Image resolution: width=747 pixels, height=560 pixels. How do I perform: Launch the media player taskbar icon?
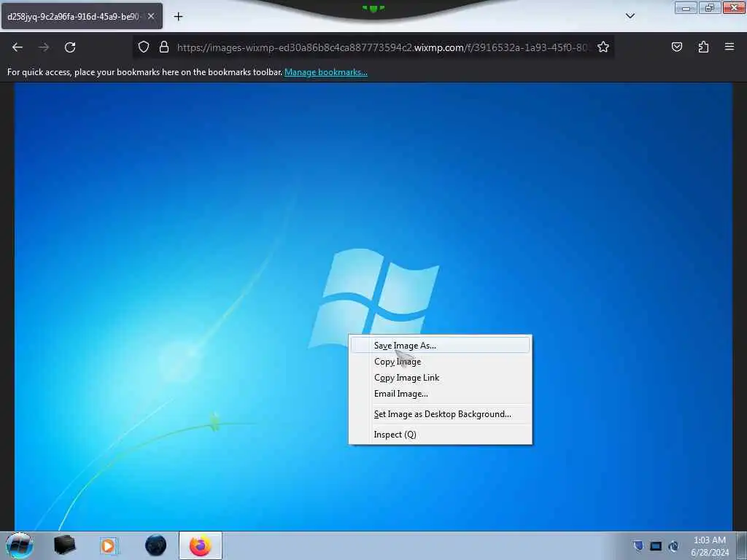(108, 545)
